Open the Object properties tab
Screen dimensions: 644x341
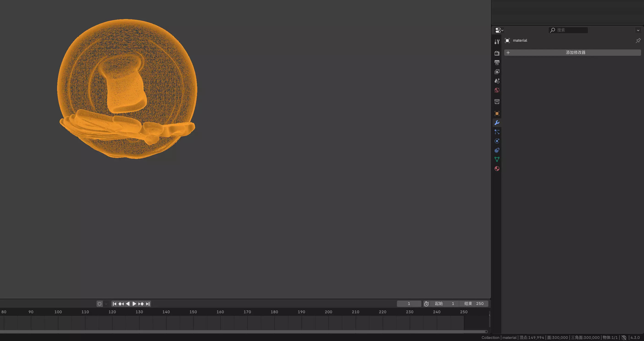497,114
